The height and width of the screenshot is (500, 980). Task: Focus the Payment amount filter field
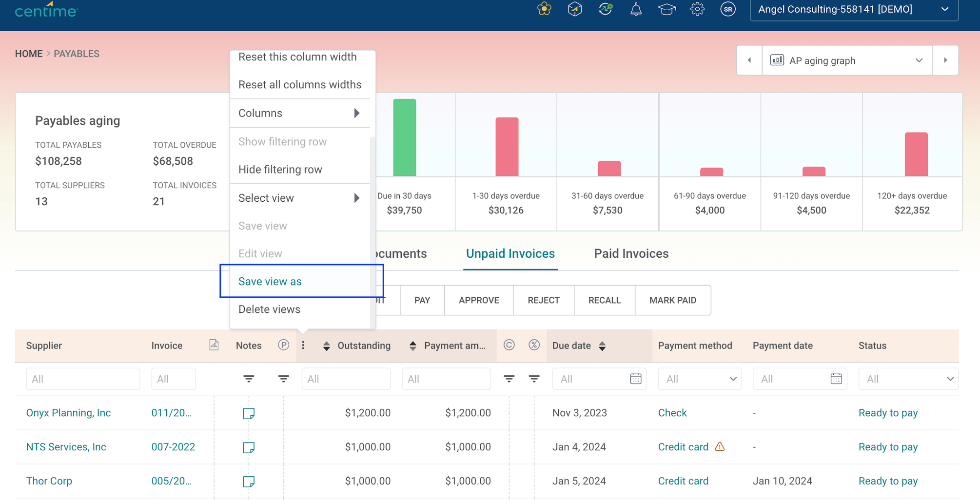tap(446, 379)
